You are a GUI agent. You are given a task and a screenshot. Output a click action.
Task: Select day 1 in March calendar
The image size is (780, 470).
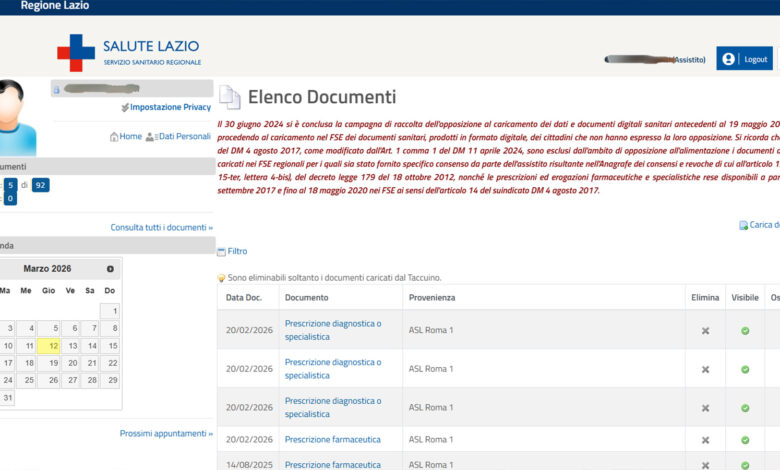(110, 311)
